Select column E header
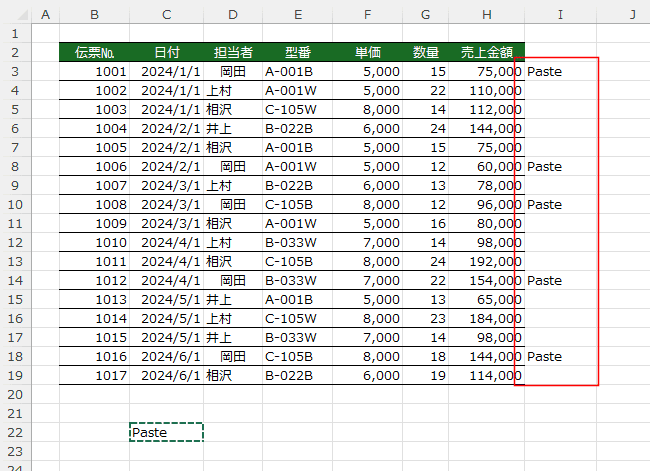The image size is (650, 471). tap(298, 15)
